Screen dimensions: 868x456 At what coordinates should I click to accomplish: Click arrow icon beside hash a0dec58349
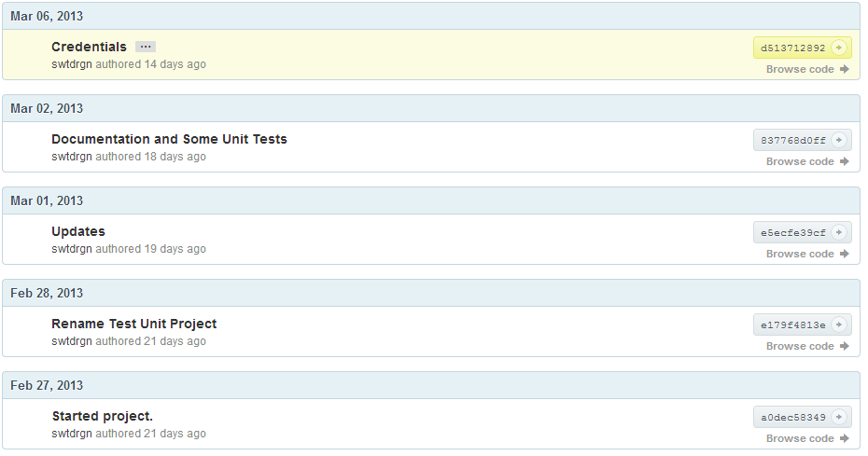pos(838,417)
